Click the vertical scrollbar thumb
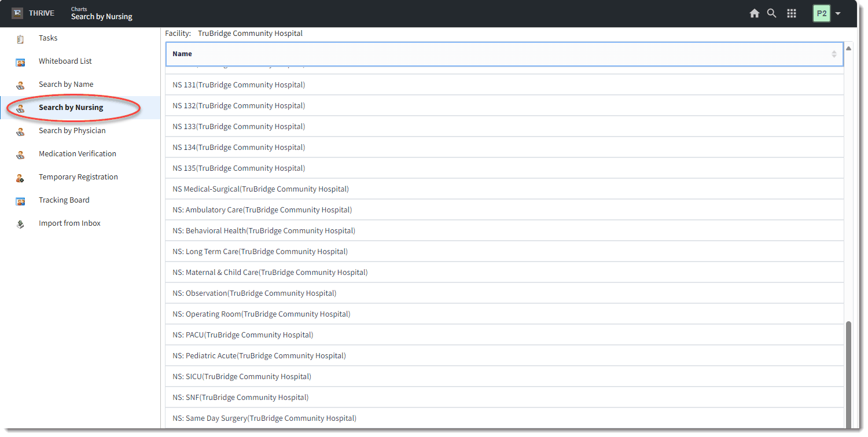 coord(848,374)
